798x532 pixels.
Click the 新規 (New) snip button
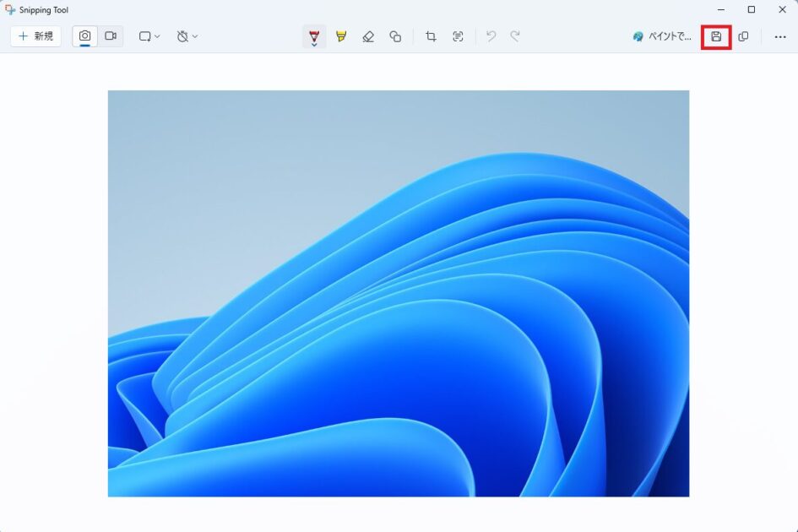pos(35,36)
